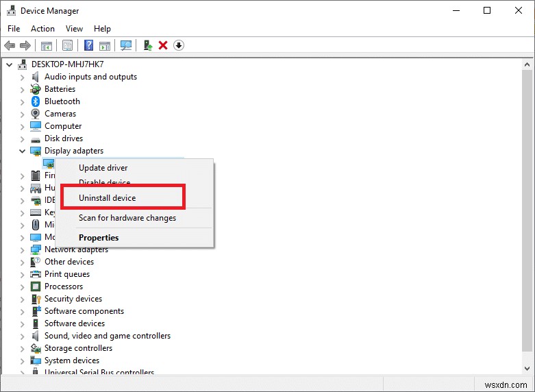Click the Disk drives icon
Image resolution: width=535 pixels, height=392 pixels.
pyautogui.click(x=36, y=139)
